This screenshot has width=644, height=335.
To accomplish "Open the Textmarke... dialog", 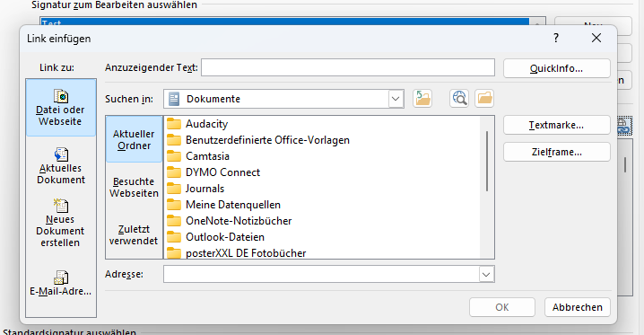I will tap(556, 125).
